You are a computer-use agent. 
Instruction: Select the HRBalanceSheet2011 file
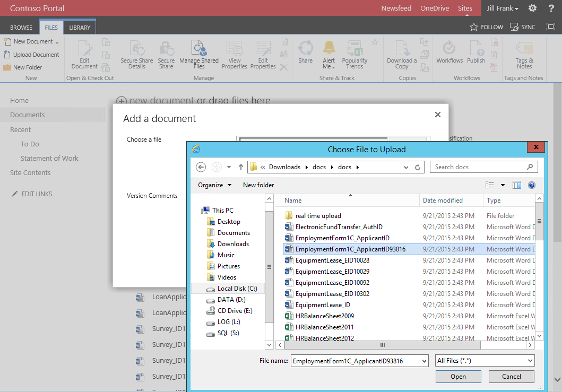pyautogui.click(x=319, y=327)
